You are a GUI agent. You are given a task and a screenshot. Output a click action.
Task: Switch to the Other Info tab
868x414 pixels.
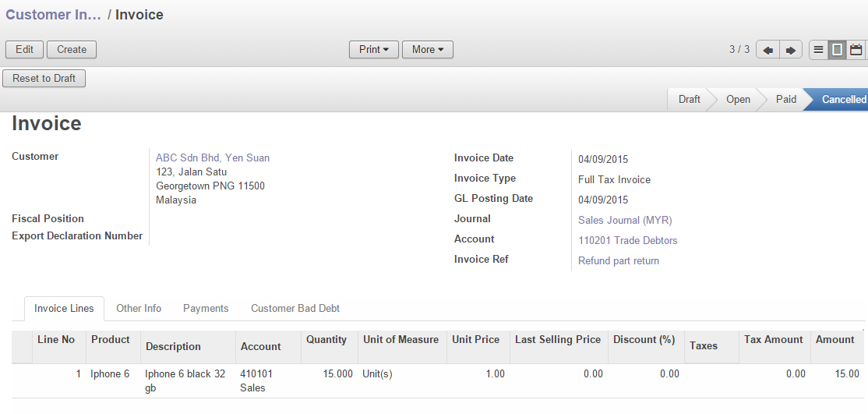click(x=139, y=309)
